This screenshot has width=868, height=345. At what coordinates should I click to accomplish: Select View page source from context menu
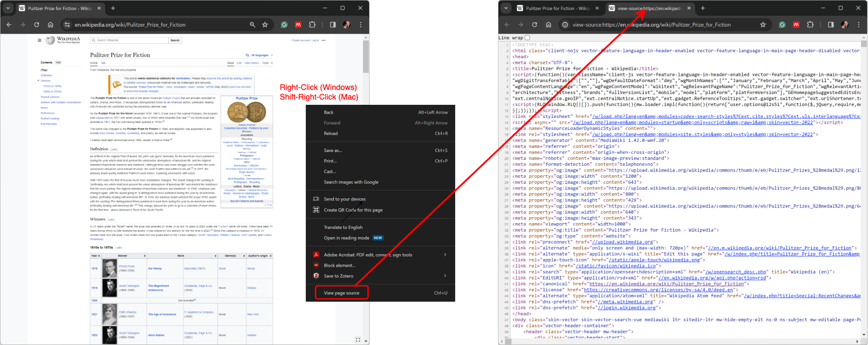click(x=342, y=293)
